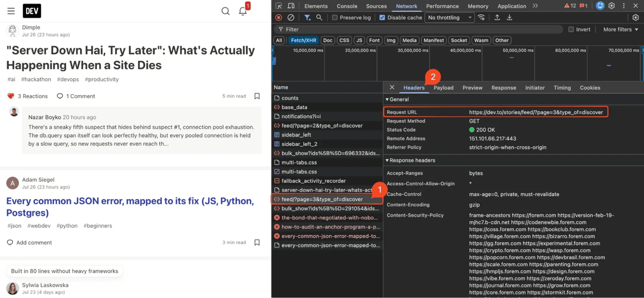644x298 pixels.
Task: Stop recording network log
Action: click(278, 17)
